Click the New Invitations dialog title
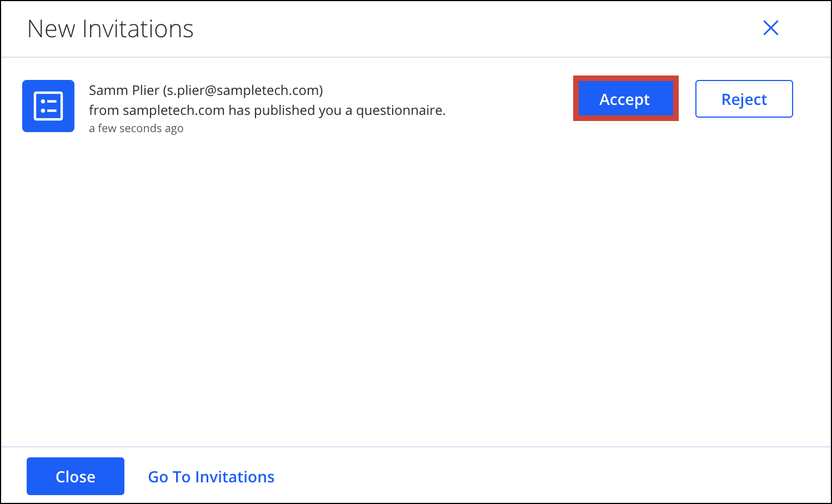The width and height of the screenshot is (832, 504). click(111, 29)
